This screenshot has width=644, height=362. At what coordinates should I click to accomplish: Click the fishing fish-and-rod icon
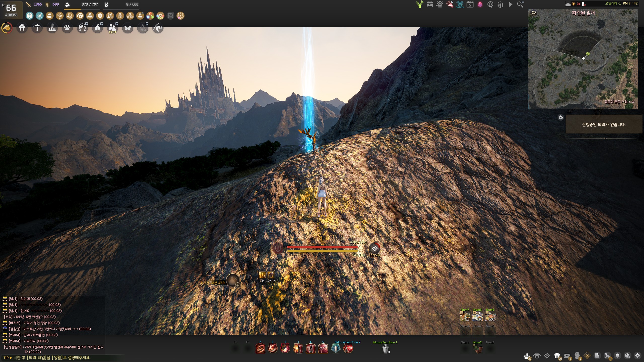point(158,28)
